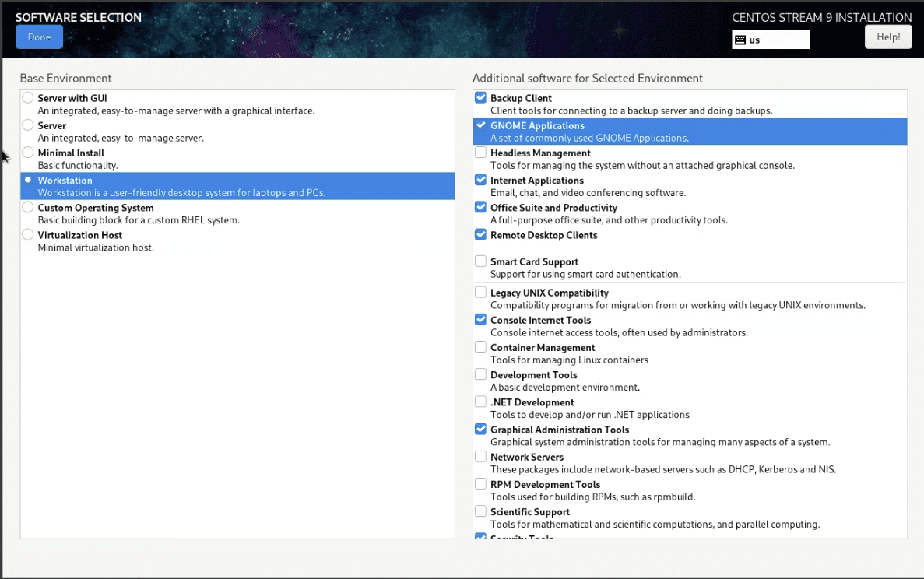This screenshot has width=924, height=579.
Task: Click the 'Backup Client' label text
Action: 521,98
